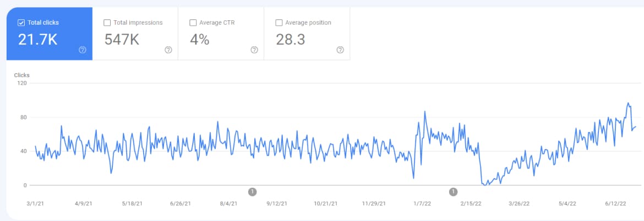Image resolution: width=644 pixels, height=221 pixels.
Task: Open the Total impressions help tooltip icon
Action: [168, 49]
